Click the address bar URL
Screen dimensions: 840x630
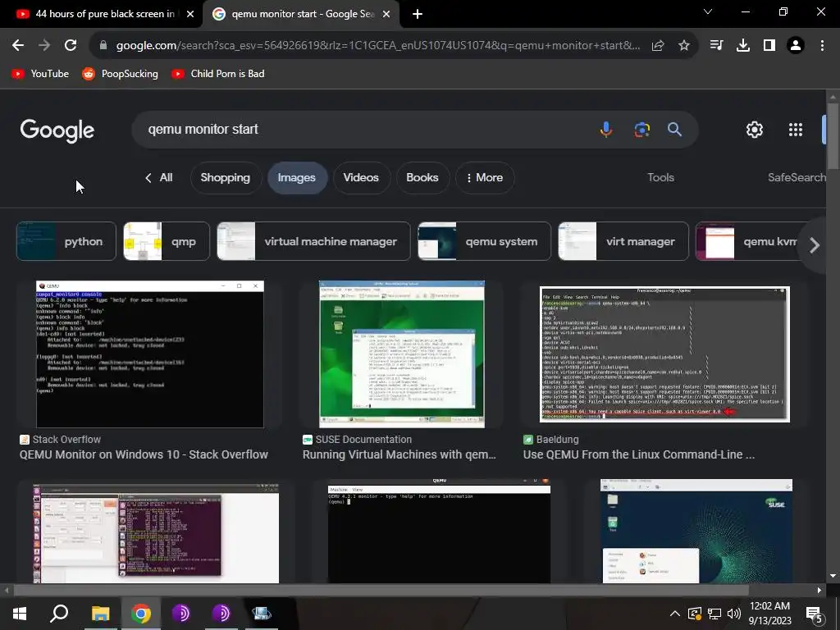pyautogui.click(x=377, y=46)
